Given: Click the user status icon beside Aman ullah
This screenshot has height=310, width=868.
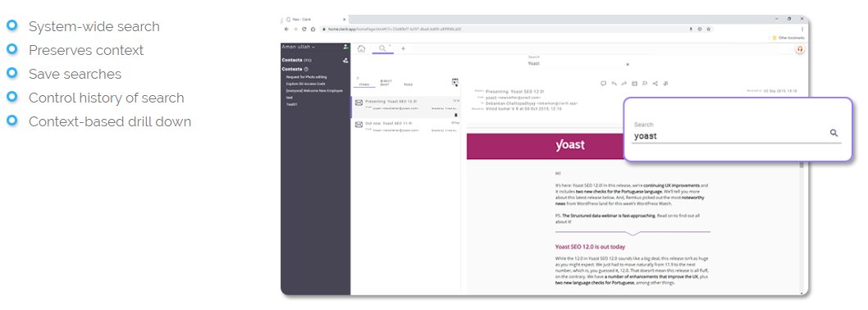Looking at the screenshot, I should (x=345, y=47).
